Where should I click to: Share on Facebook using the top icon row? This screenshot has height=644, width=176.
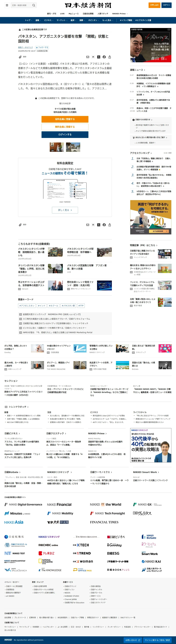[x=104, y=57]
